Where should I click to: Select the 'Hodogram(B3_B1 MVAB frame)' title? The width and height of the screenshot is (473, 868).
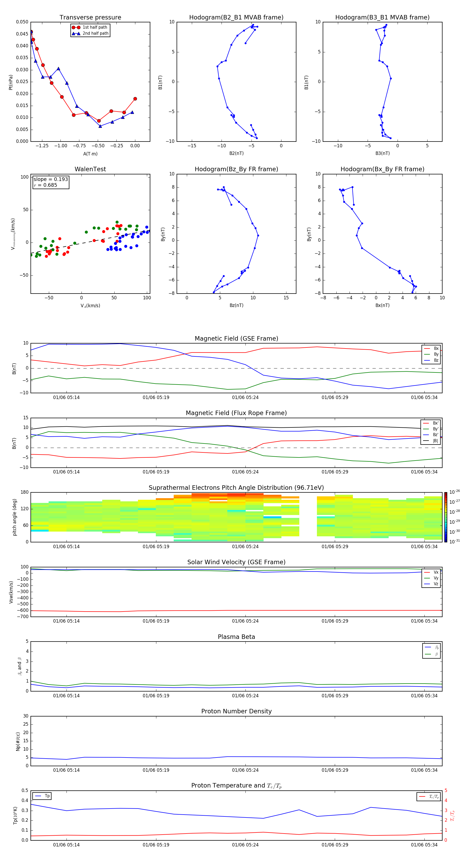(x=382, y=18)
